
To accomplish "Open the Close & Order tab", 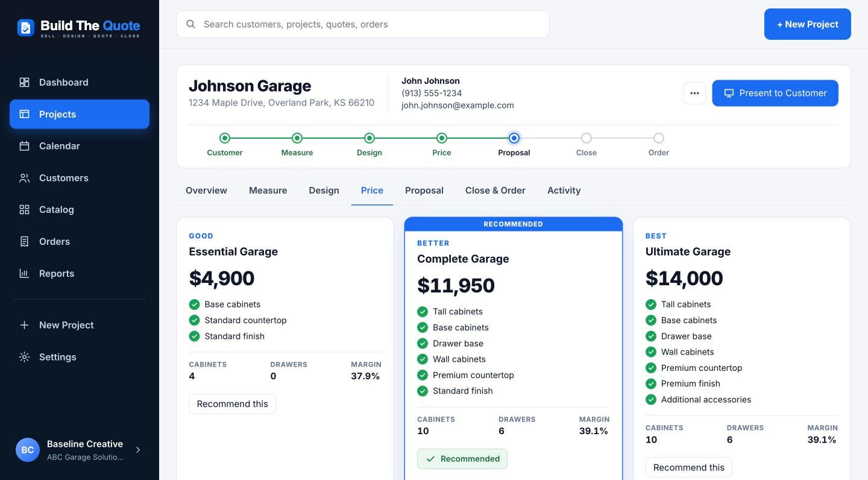I will (495, 191).
